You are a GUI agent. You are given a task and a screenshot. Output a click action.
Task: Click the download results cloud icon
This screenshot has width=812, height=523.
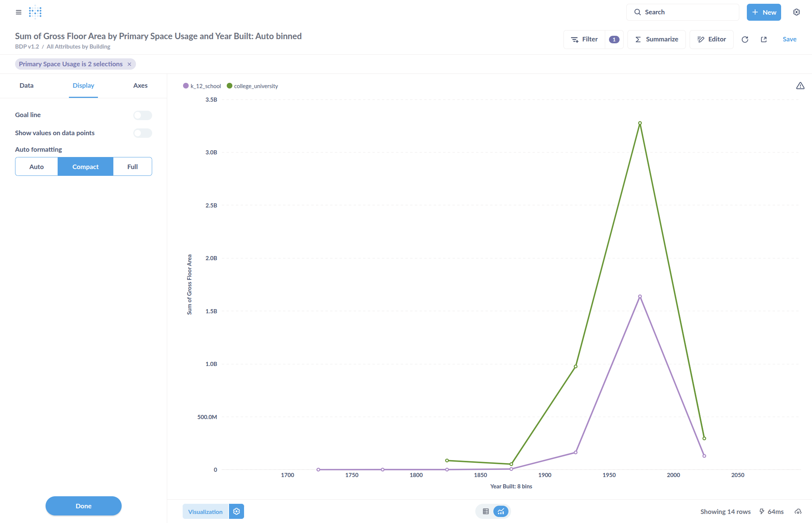[x=798, y=511]
